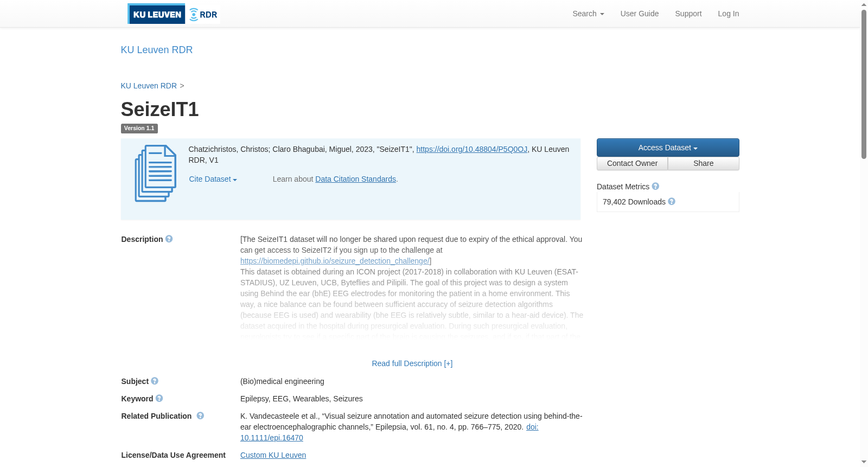
Task: Show help tooltip for Related Publication
Action: tap(200, 415)
